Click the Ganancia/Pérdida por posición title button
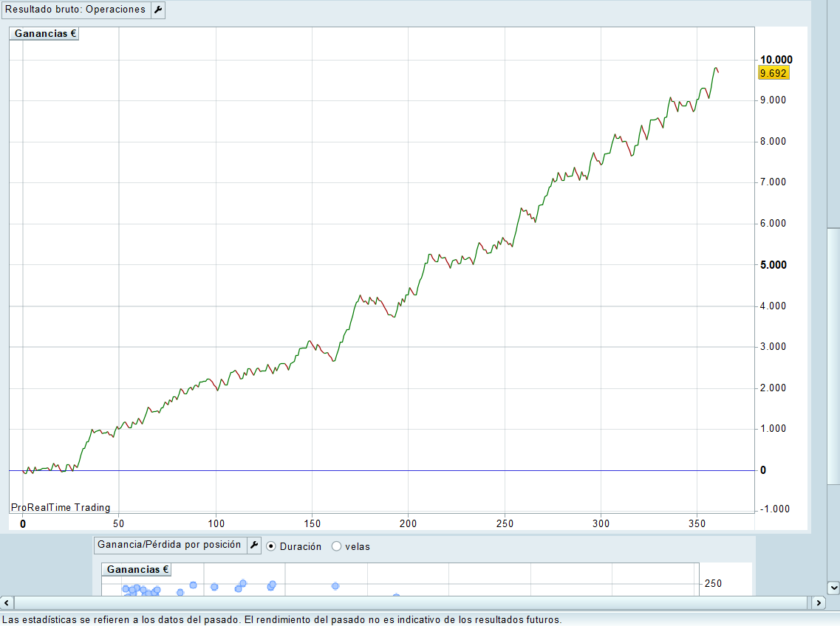Image resolution: width=840 pixels, height=626 pixels. point(169,546)
